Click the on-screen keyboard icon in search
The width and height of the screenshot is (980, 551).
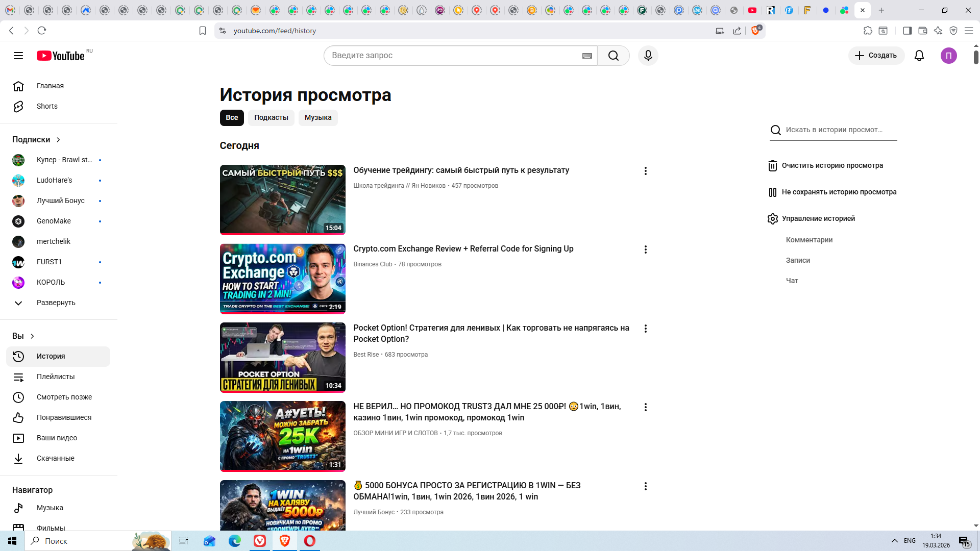tap(587, 56)
